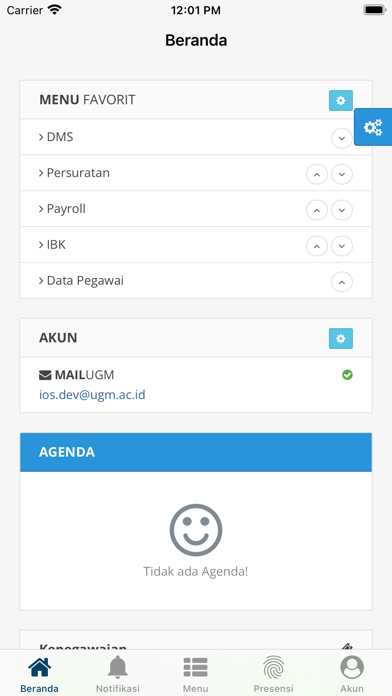The height and width of the screenshot is (696, 392).
Task: Move Persuratan up in favorites
Action: click(317, 174)
